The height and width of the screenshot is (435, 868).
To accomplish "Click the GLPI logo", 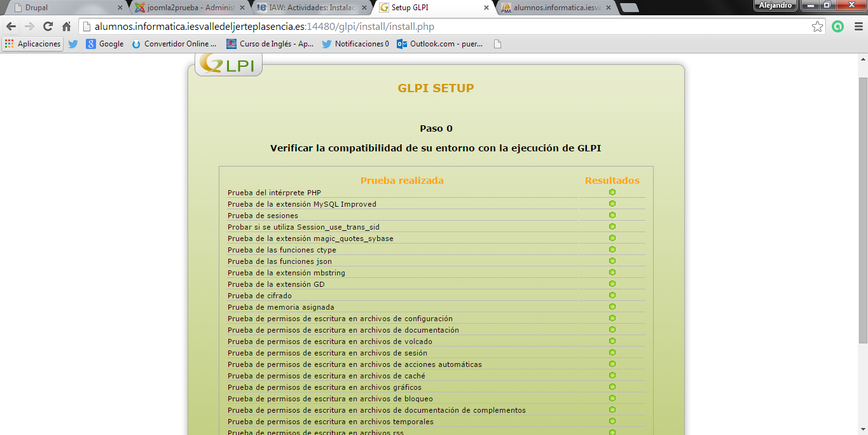I will point(228,64).
